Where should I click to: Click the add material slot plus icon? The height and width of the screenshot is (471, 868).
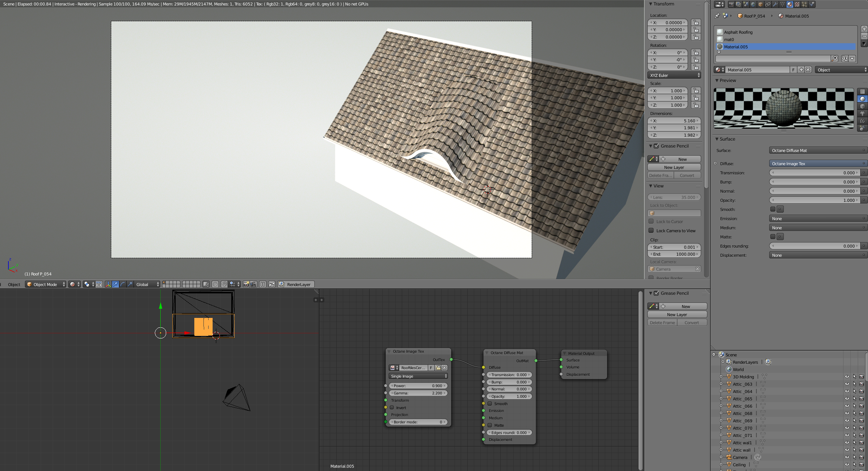pos(864,29)
